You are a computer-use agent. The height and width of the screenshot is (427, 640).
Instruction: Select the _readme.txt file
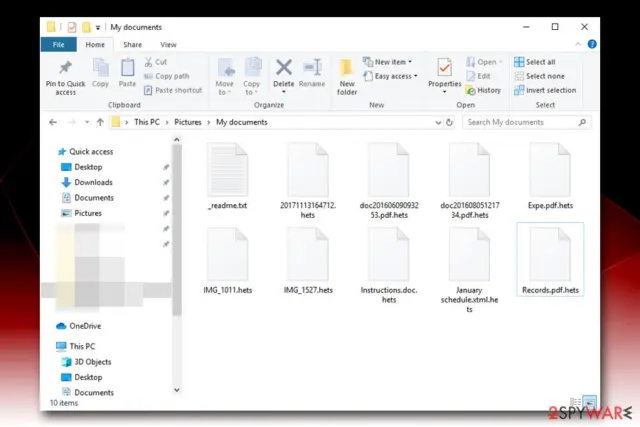[228, 176]
